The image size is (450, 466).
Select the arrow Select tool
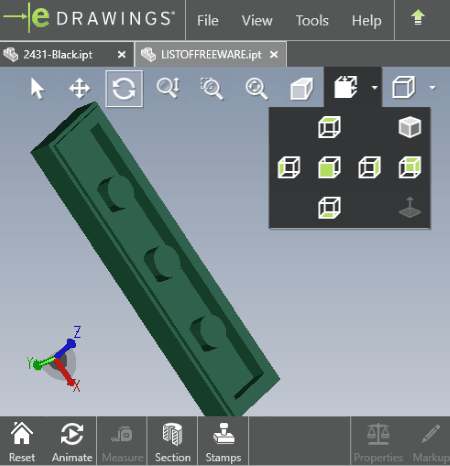[x=37, y=89]
